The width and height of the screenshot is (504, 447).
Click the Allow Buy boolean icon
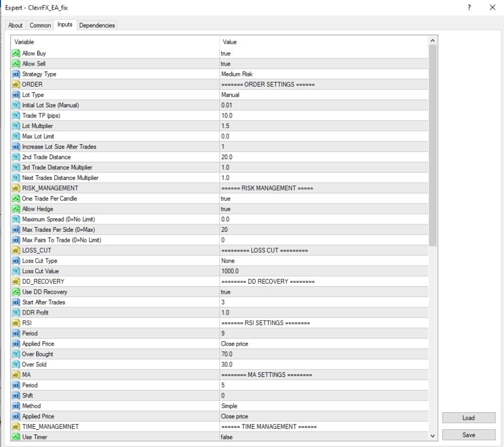pos(16,53)
